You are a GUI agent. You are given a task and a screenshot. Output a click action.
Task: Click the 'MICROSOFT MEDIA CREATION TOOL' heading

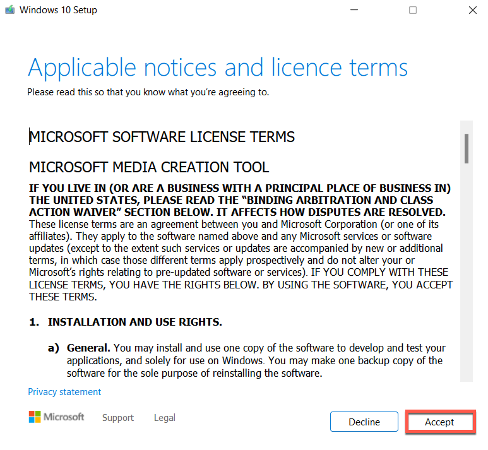coord(149,167)
